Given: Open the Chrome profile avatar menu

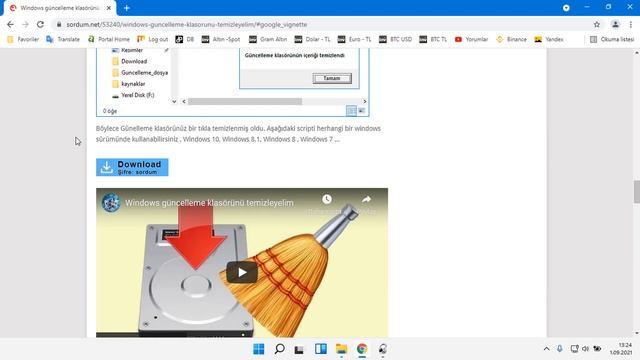Looking at the screenshot, I should [x=615, y=24].
